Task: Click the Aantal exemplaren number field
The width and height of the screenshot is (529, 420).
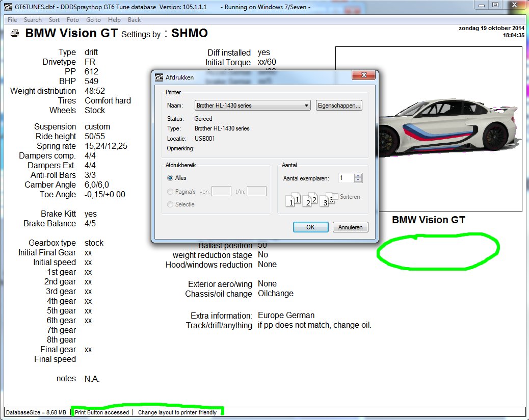Action: (347, 178)
